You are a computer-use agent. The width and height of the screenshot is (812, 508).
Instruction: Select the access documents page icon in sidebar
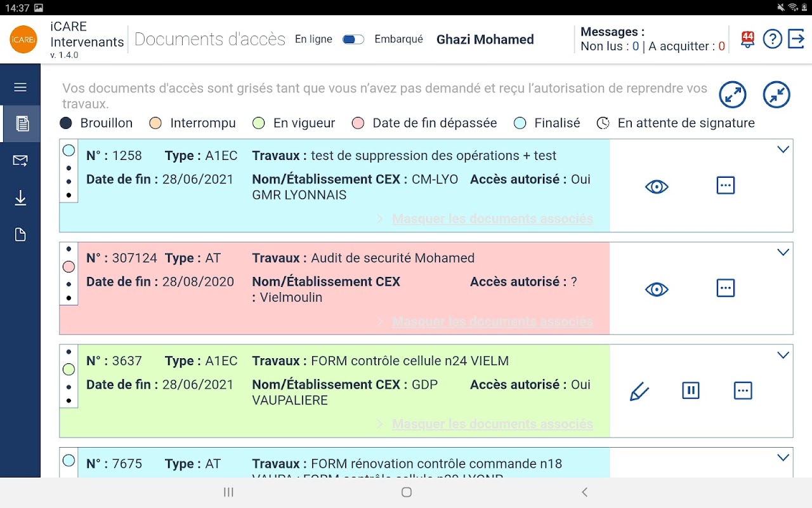22,124
